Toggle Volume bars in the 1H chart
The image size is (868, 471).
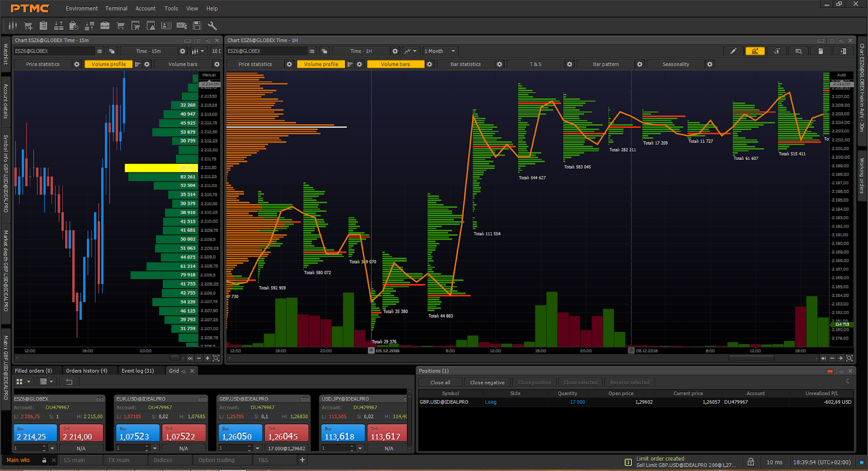[x=395, y=64]
